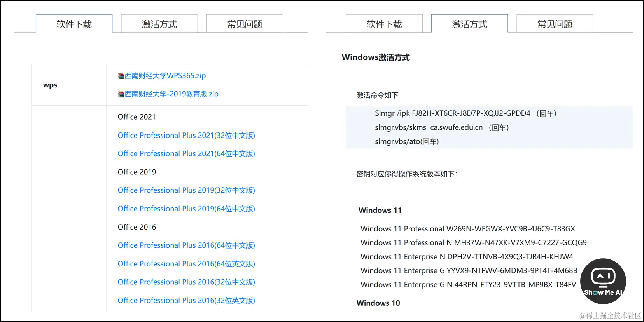Open Office Professional Plus 2016(64位英文版) link

[x=186, y=263]
